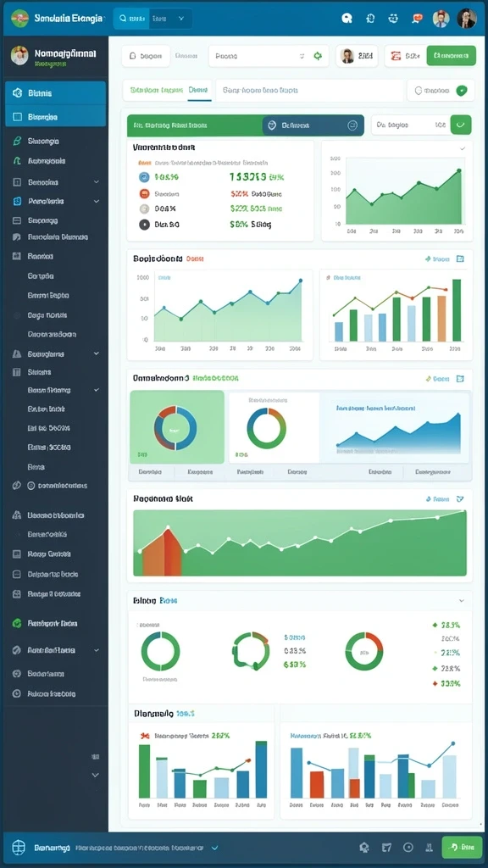This screenshot has width=488, height=868.
Task: Switch to the underlined blue tab
Action: click(198, 90)
